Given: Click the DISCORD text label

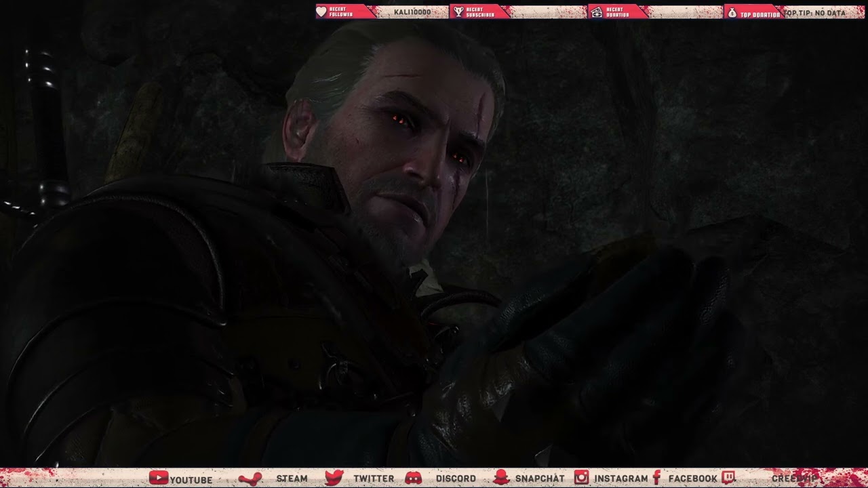Looking at the screenshot, I should tap(456, 479).
